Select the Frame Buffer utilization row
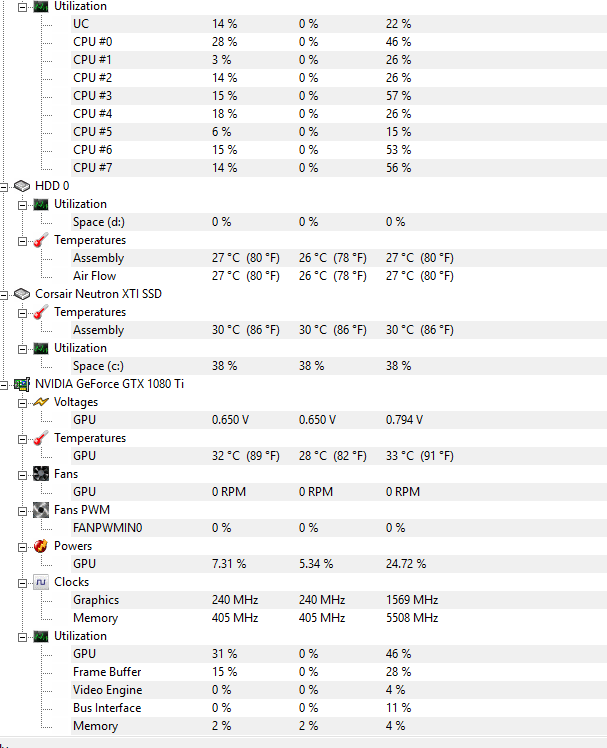The height and width of the screenshot is (748, 607). point(339,672)
